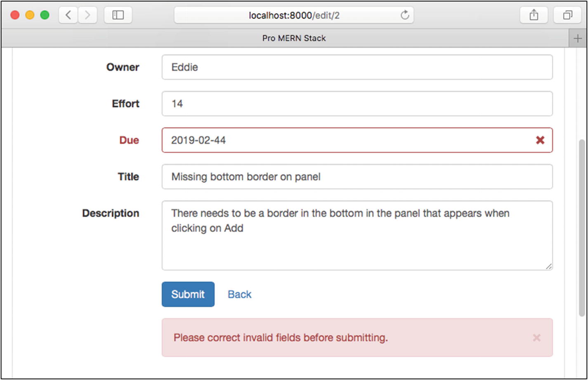Open a new tab with plus button
588x380 pixels.
577,38
